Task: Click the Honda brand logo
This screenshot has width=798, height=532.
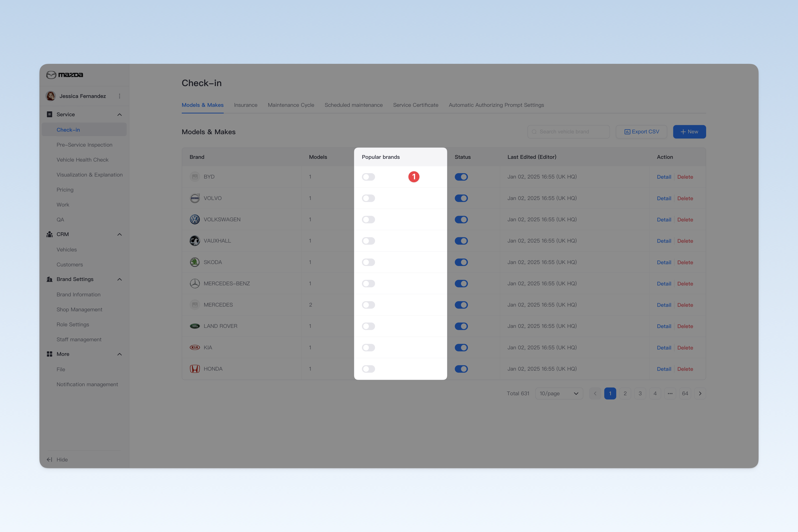Action: click(x=195, y=369)
